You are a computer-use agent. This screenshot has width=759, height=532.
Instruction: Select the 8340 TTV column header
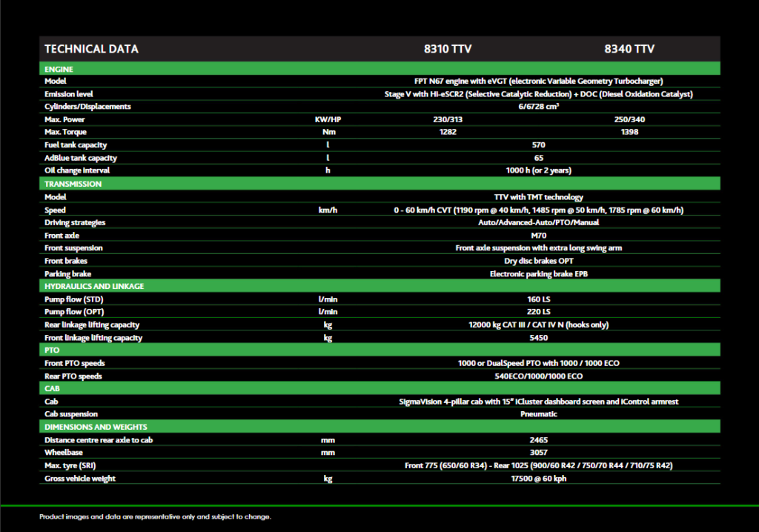[629, 49]
